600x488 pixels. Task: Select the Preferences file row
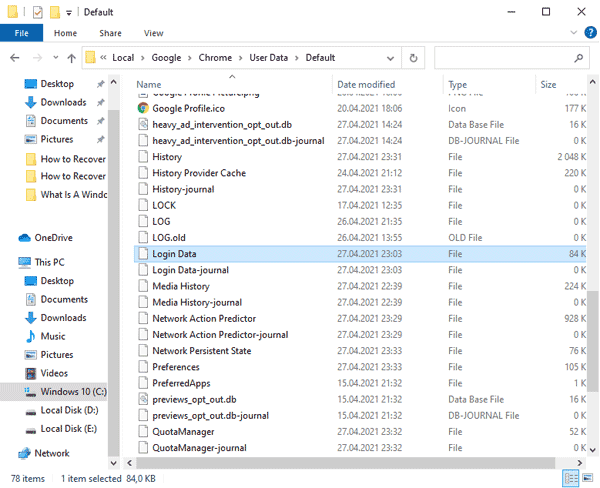point(360,367)
